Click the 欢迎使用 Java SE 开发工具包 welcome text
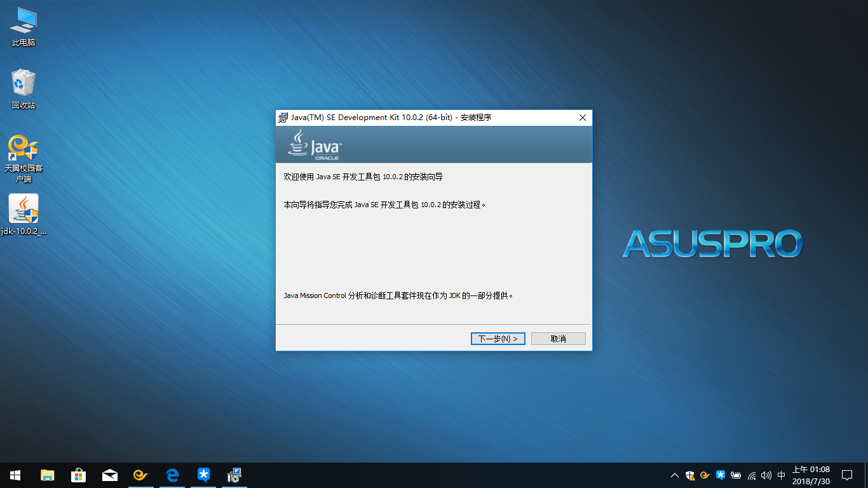 point(363,177)
